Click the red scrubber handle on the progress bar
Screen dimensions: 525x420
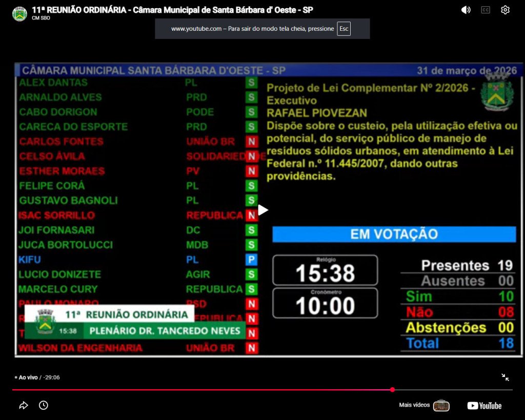tap(392, 390)
